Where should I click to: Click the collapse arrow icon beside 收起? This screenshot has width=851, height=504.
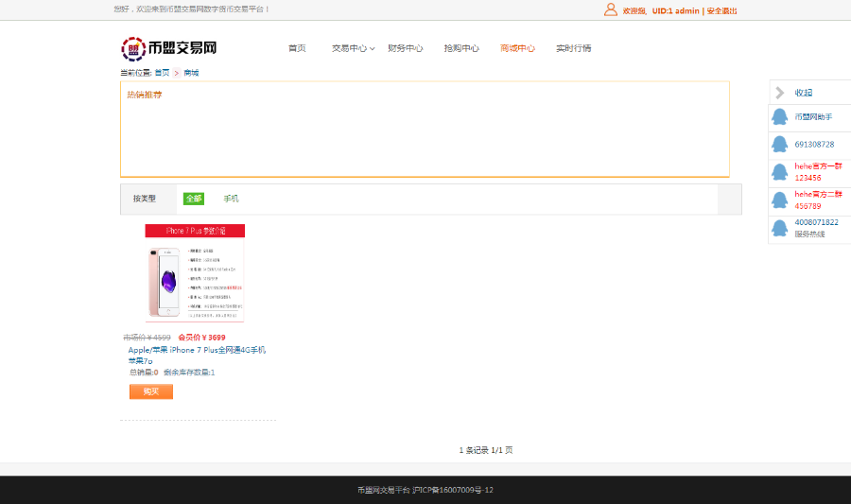point(780,93)
